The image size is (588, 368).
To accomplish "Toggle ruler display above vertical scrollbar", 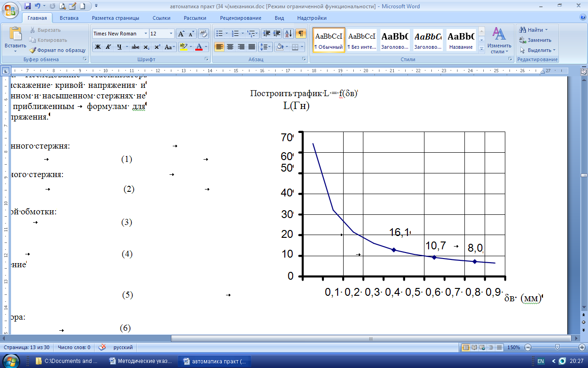I will [583, 72].
